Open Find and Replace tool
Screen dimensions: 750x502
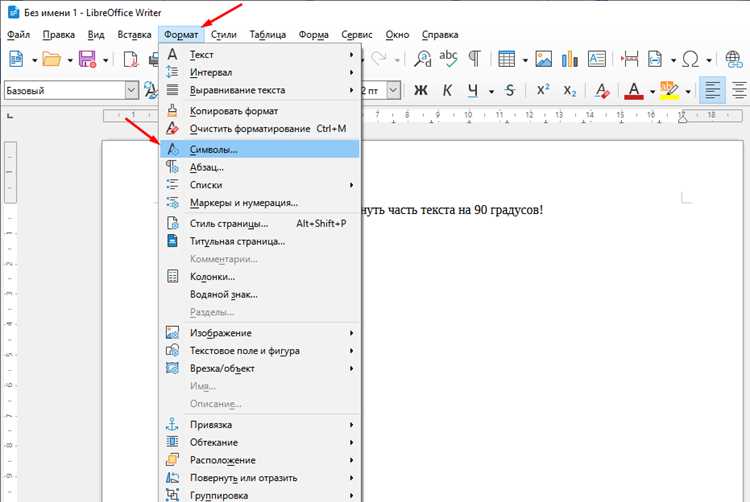coord(423,59)
